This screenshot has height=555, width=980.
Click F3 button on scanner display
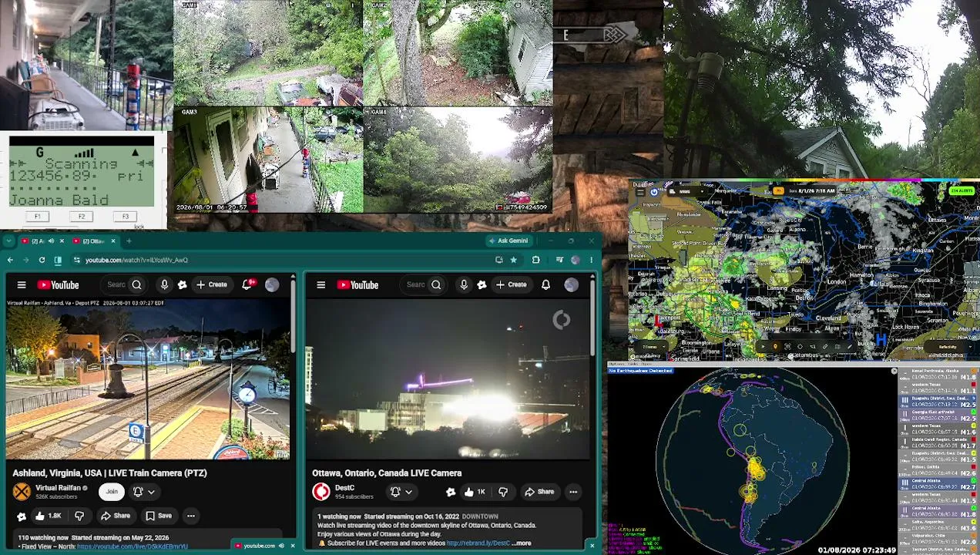click(125, 217)
